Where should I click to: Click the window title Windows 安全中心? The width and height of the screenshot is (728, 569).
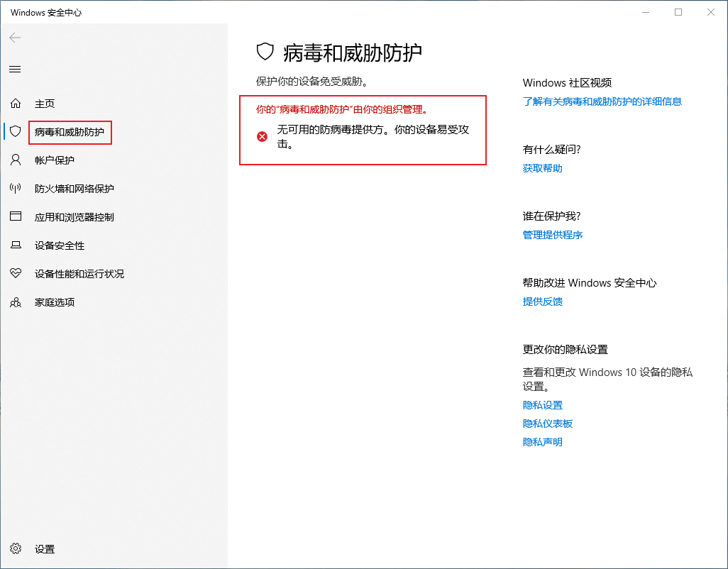46,13
